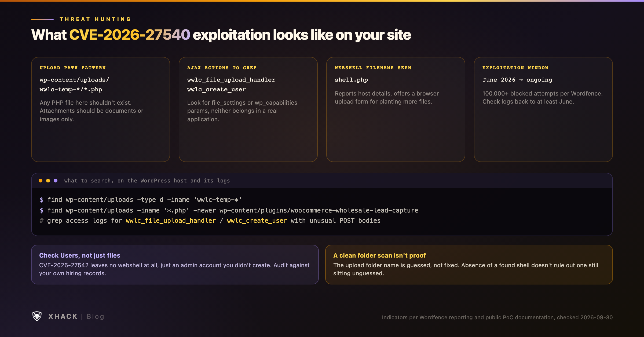Click 'Reports host details' description text
Viewport: 644px width, 337px height.
pos(387,97)
